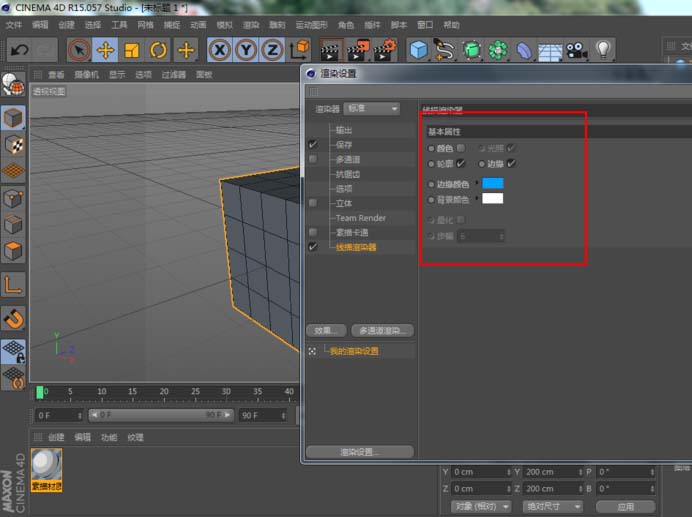692x517 pixels.
Task: Uncheck the 轮廓 checkbox
Action: (461, 163)
